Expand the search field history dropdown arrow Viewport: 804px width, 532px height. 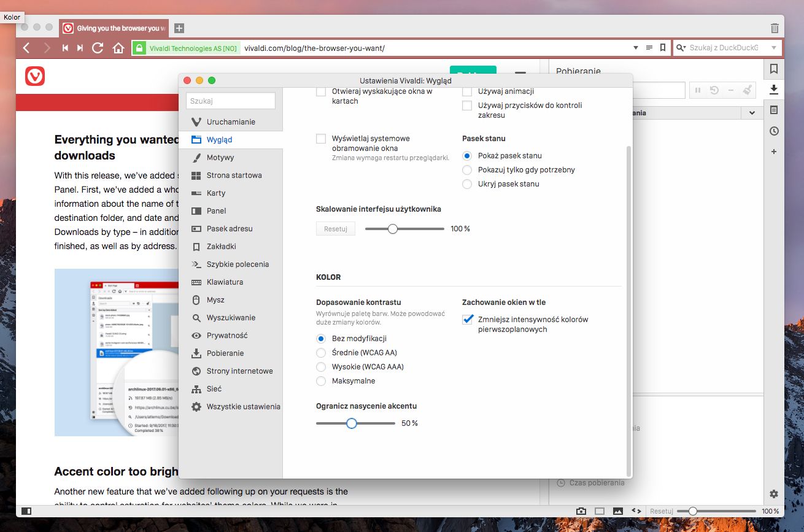(x=774, y=48)
